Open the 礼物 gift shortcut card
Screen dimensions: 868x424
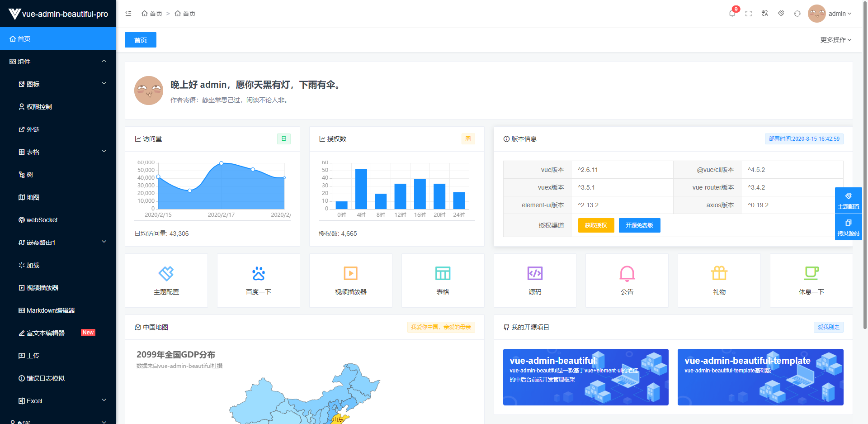click(x=719, y=281)
